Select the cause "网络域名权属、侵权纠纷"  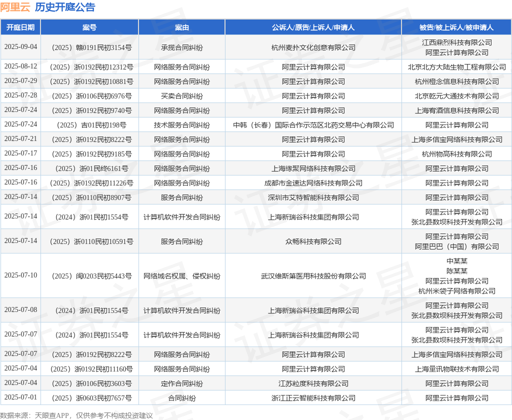[182, 276]
